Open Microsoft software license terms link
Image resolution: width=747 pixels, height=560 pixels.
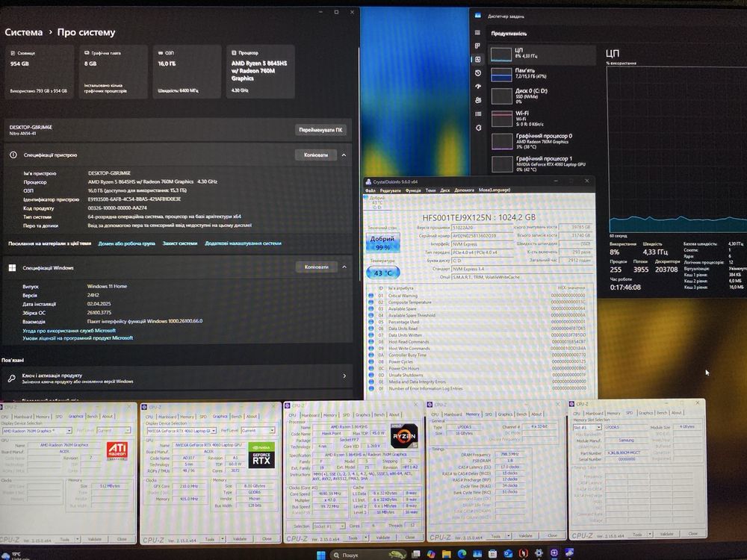[x=78, y=338]
